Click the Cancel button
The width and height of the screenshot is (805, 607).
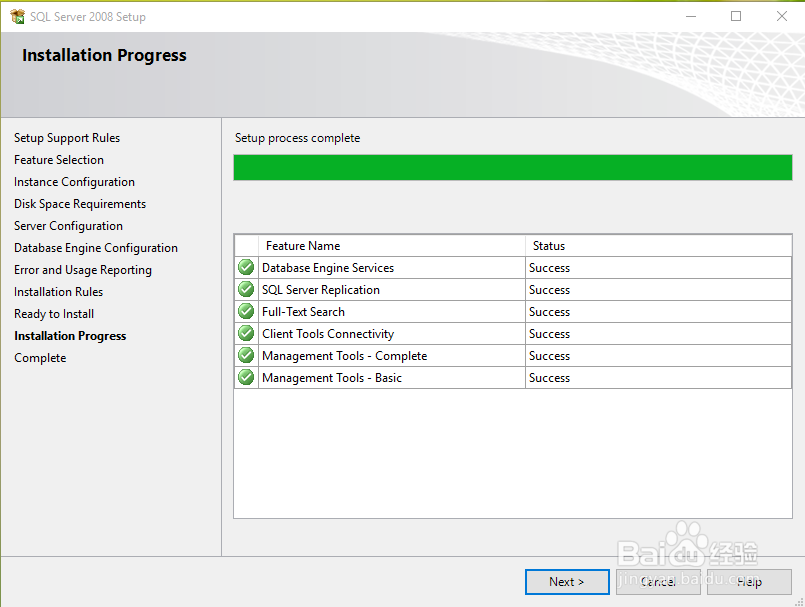click(x=658, y=582)
